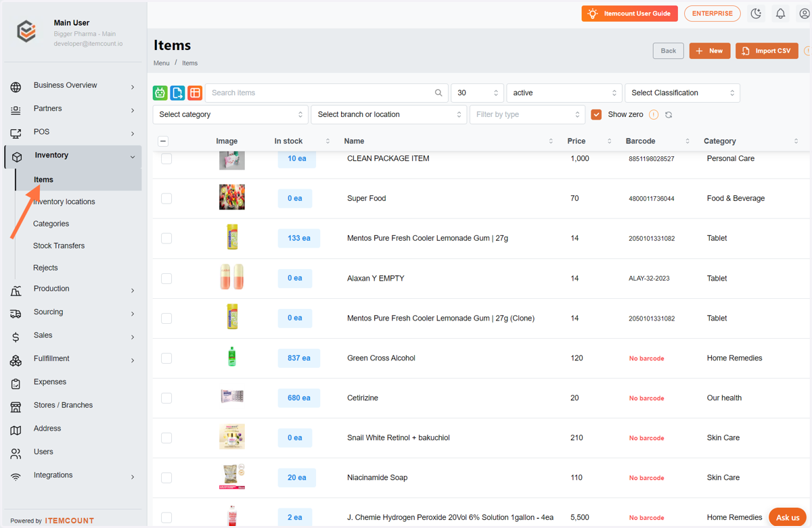Check the Niacinamide Soap row checkbox

point(166,478)
